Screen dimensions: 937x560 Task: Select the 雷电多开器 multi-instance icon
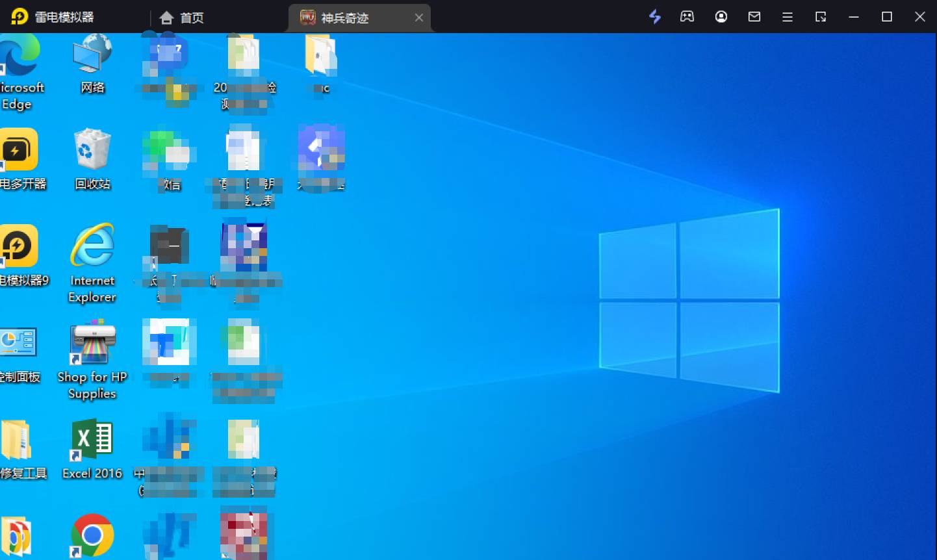tap(21, 160)
